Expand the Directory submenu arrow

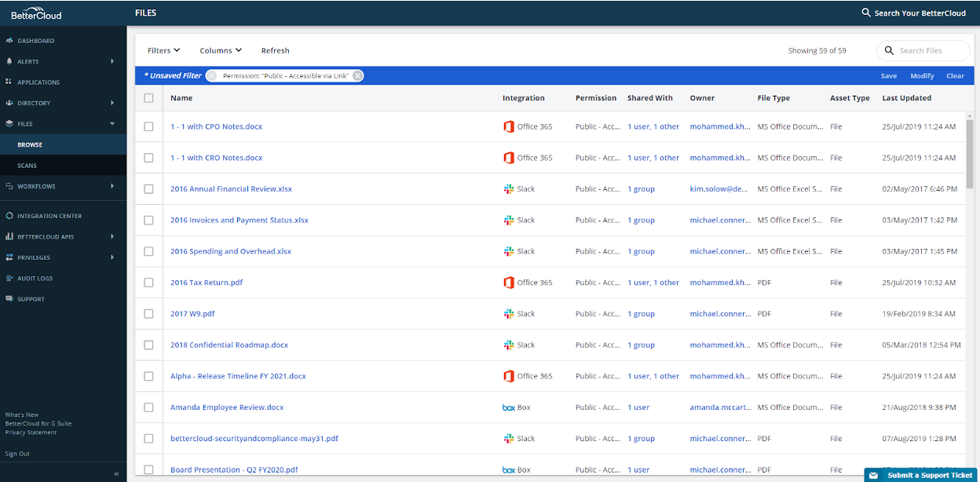(112, 103)
